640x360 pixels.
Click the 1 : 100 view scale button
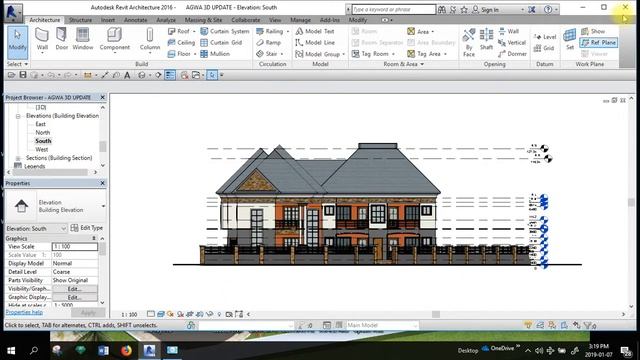click(129, 314)
